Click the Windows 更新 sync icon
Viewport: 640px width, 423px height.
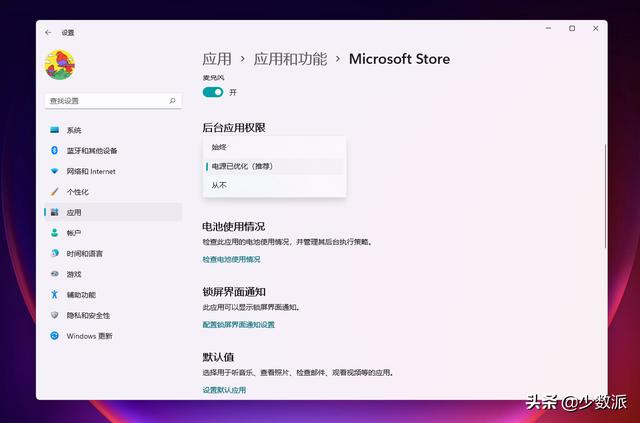tap(54, 336)
